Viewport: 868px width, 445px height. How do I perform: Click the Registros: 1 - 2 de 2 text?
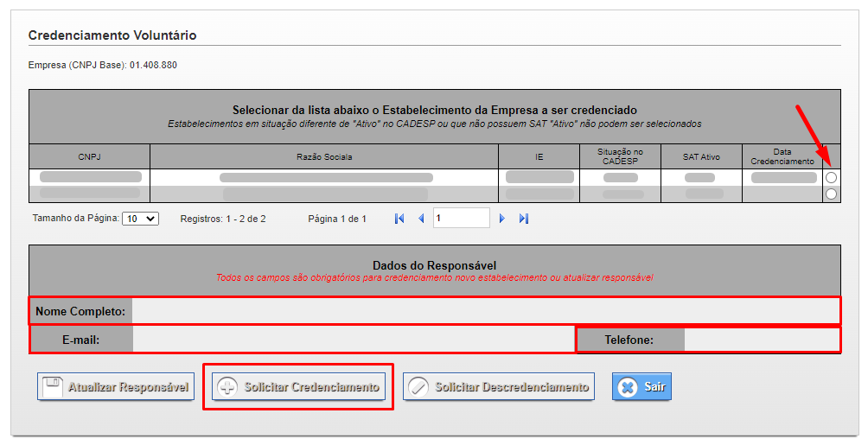coord(223,219)
